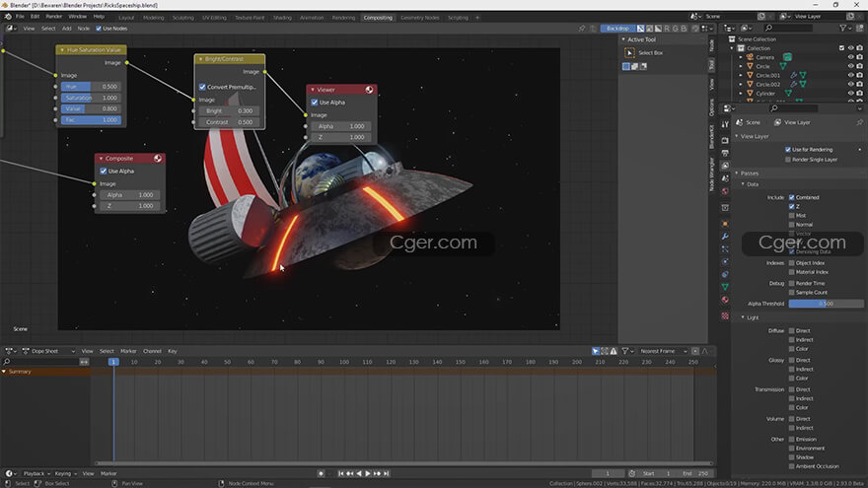Jump to the end frame button
Image resolution: width=868 pixels, height=488 pixels.
point(387,473)
